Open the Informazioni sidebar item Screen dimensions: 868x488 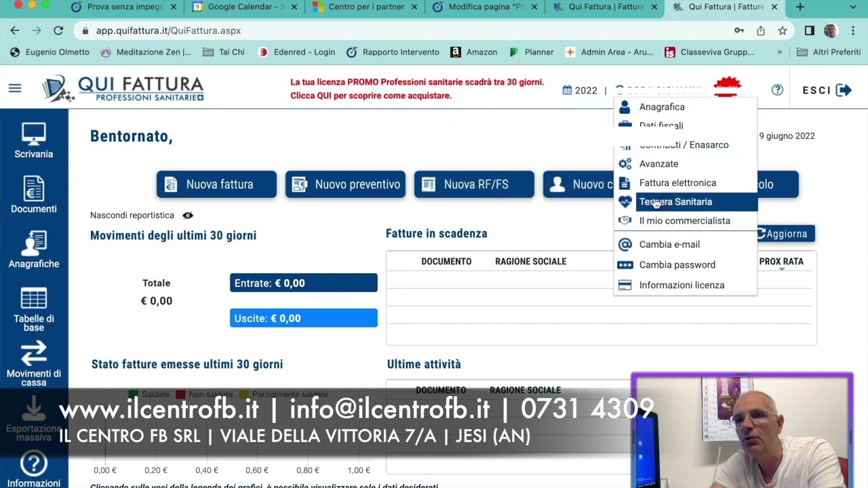[34, 470]
